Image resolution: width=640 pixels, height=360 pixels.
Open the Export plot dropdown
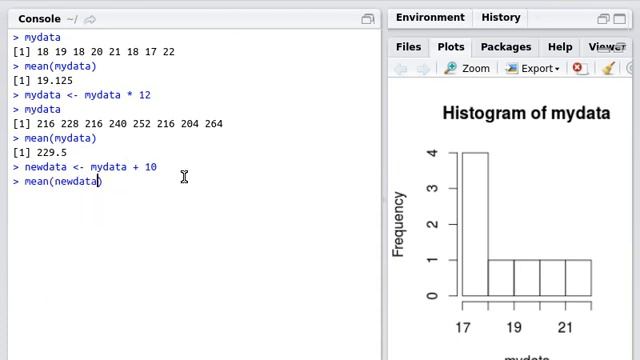(532, 68)
